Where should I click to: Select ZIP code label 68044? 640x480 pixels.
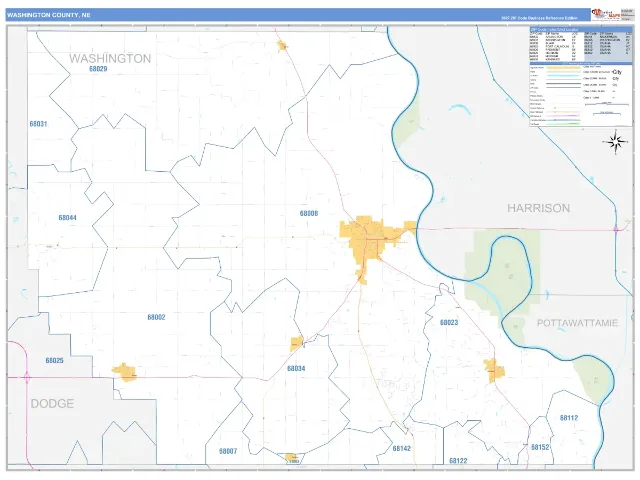click(x=67, y=218)
